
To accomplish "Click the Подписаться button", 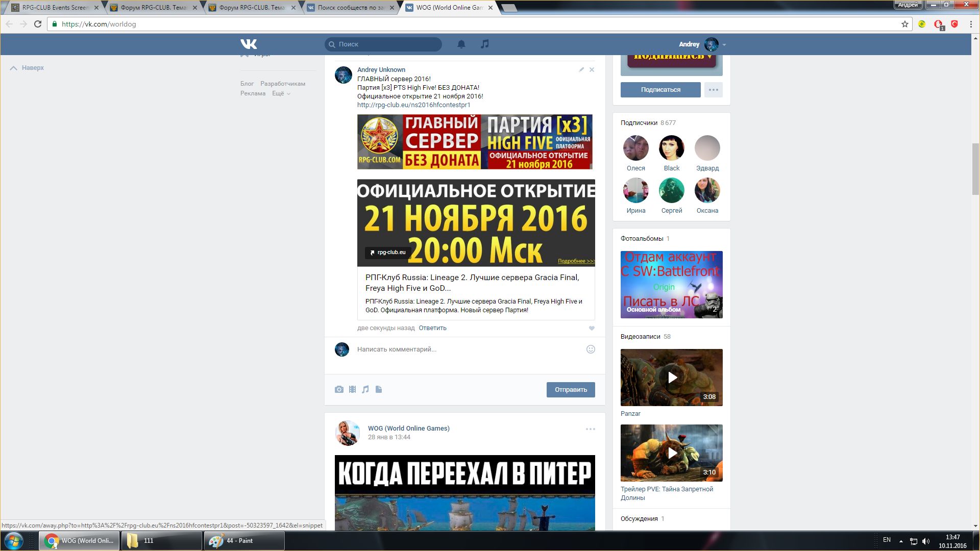I will (660, 90).
